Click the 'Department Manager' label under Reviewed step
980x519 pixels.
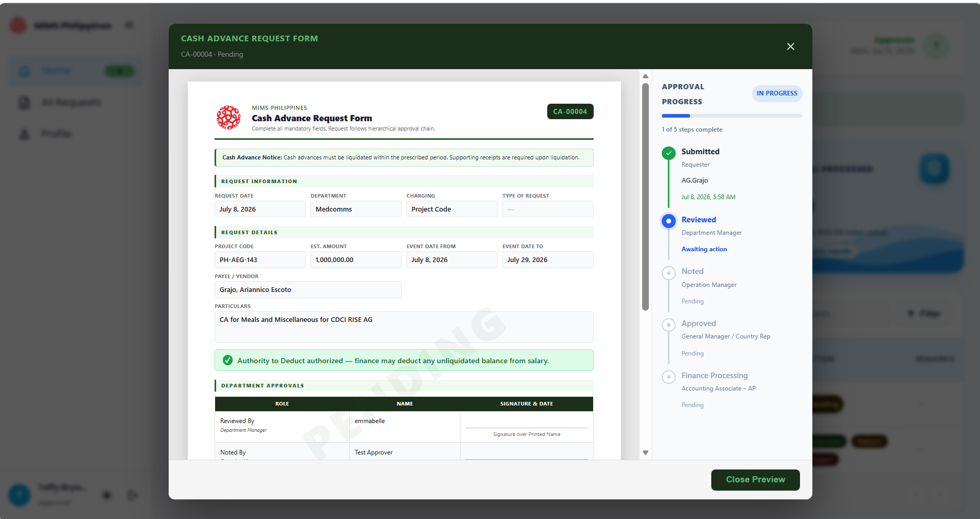(x=711, y=233)
